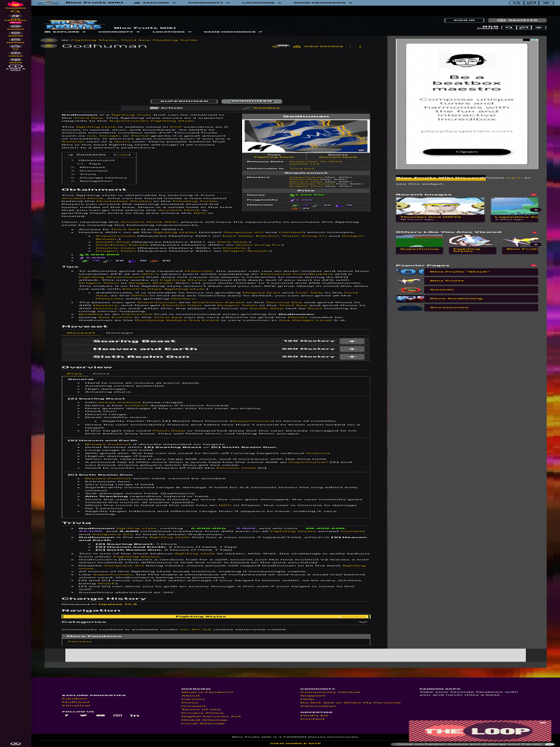The height and width of the screenshot is (747, 560).
Task: Open View Mobile Site link
Action: tap(295, 743)
